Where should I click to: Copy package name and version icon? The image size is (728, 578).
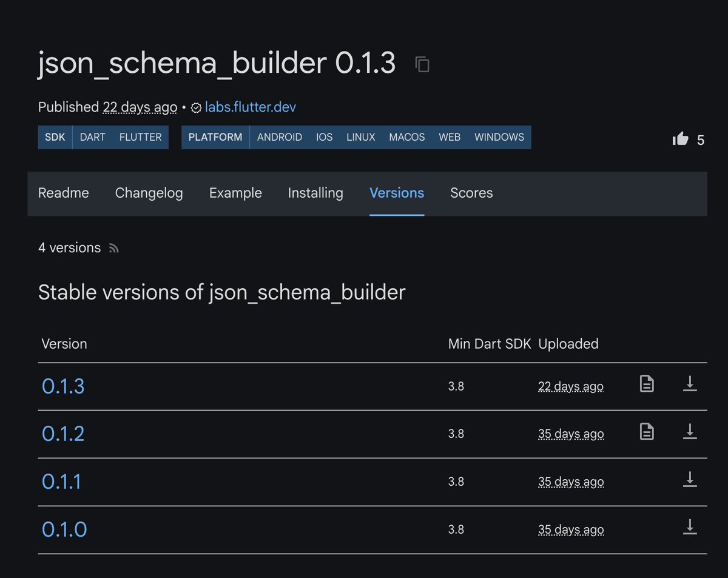(x=422, y=64)
